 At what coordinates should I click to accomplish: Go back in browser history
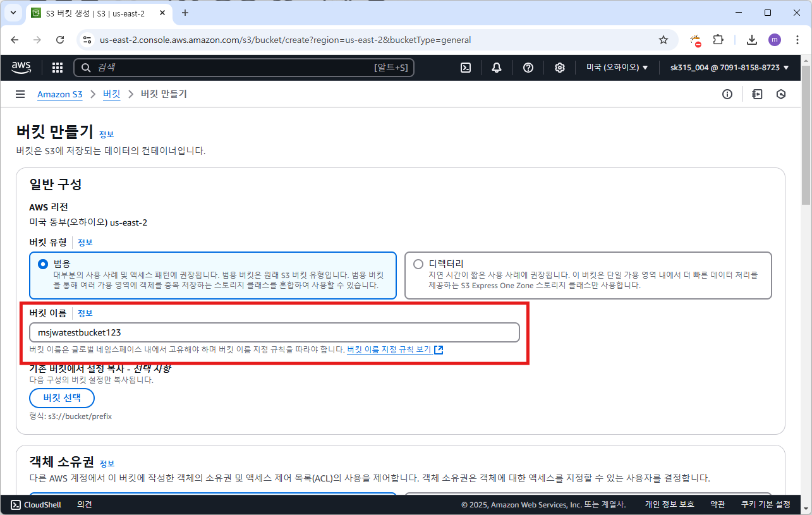(x=15, y=40)
